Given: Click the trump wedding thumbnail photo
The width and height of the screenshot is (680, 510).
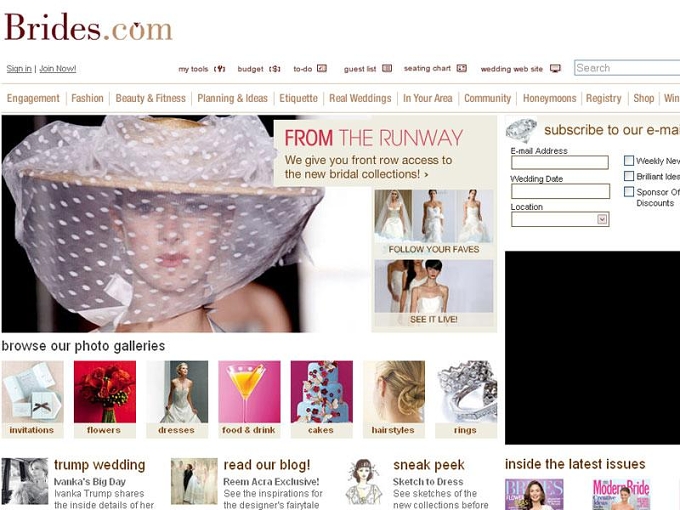Looking at the screenshot, I should point(25,481).
